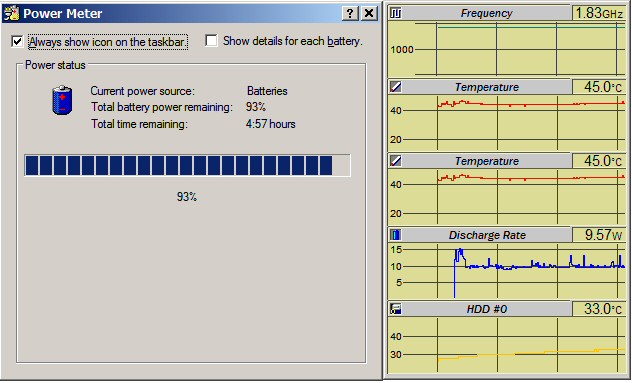Click the 4:57 hours remaining value

click(270, 124)
